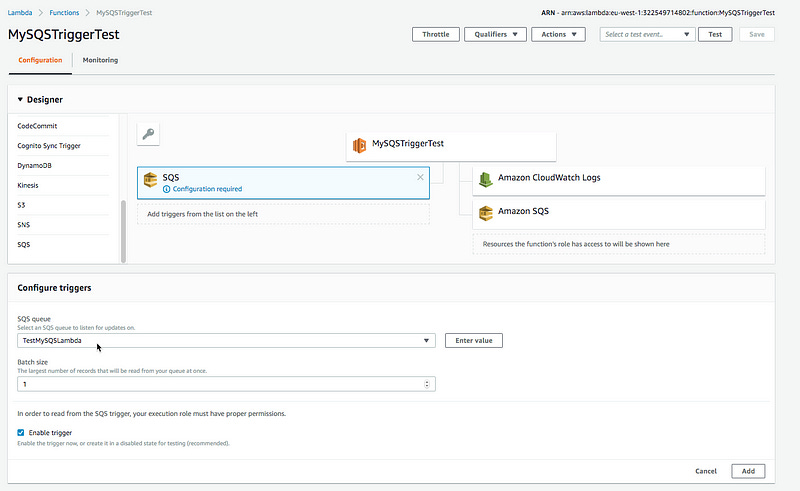Click the Lambda function icon beside MySQSTriggerTest
Image resolution: width=800 pixels, height=491 pixels.
(359, 145)
